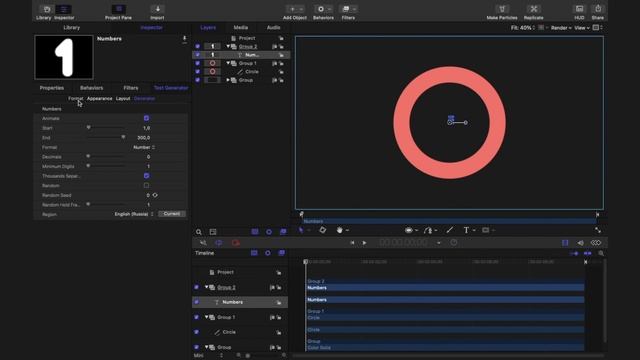
Task: Play the project
Action: (364, 243)
